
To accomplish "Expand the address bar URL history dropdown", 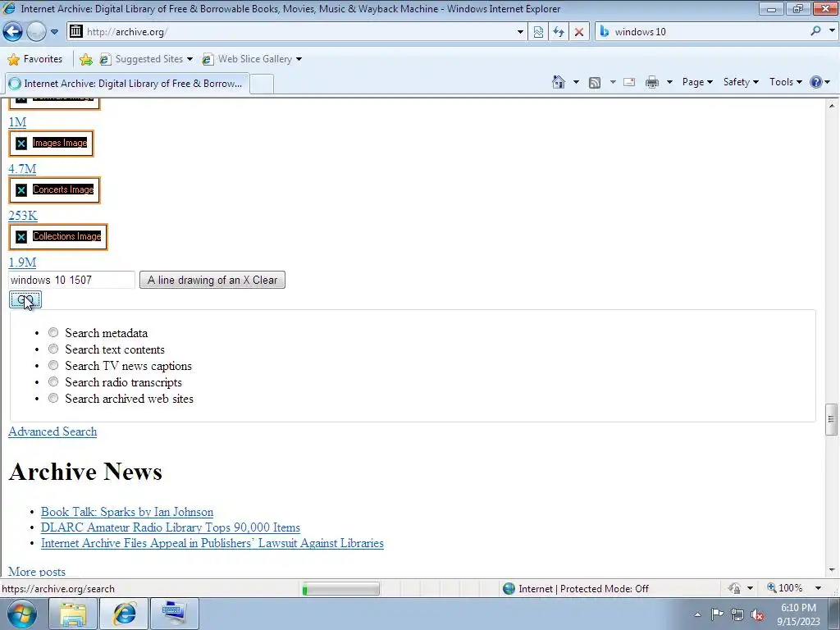I will tap(519, 32).
